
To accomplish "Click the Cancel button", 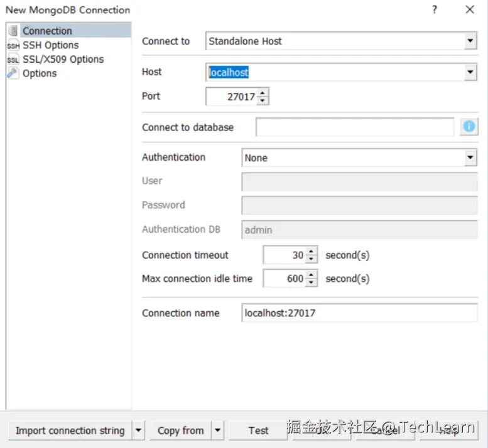I will (385, 430).
